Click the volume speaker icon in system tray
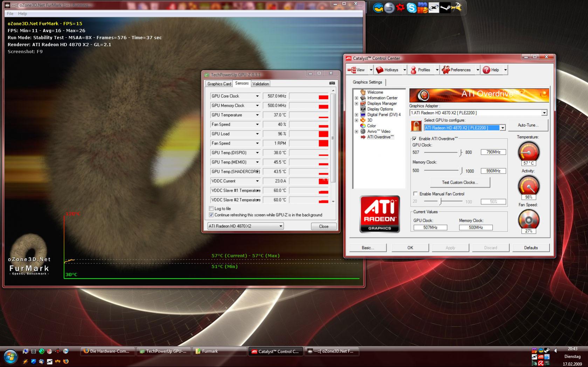 (x=555, y=350)
